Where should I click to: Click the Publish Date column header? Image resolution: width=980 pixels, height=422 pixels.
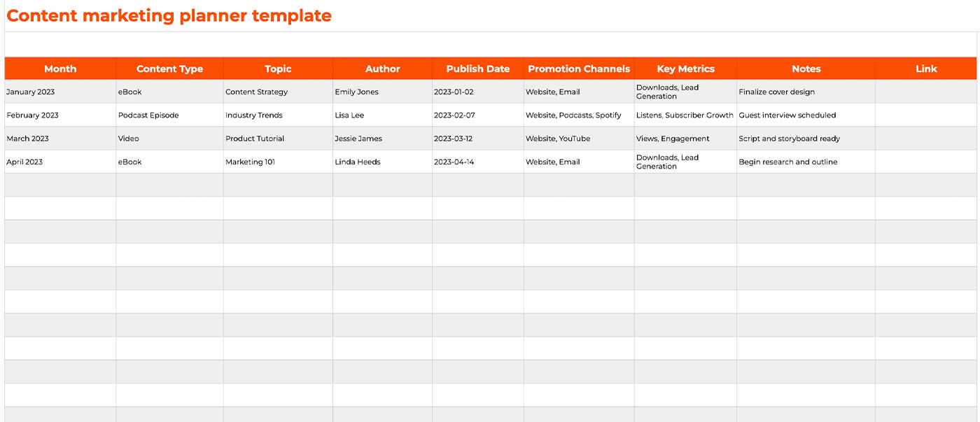point(478,69)
